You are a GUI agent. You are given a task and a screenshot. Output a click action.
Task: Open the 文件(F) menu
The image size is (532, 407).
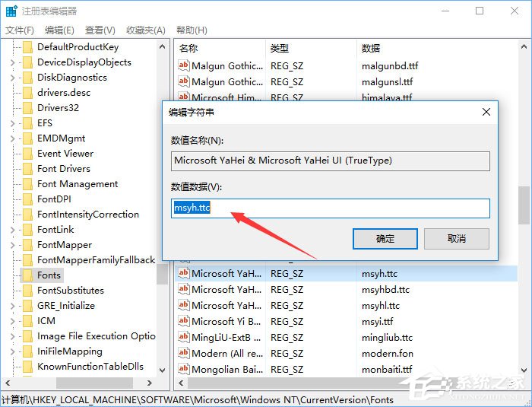(x=19, y=30)
